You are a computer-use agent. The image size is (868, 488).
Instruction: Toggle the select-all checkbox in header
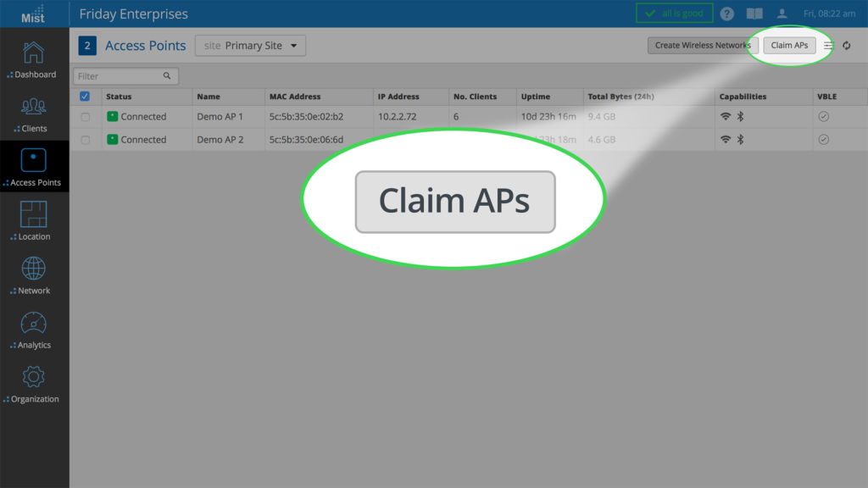tap(85, 97)
